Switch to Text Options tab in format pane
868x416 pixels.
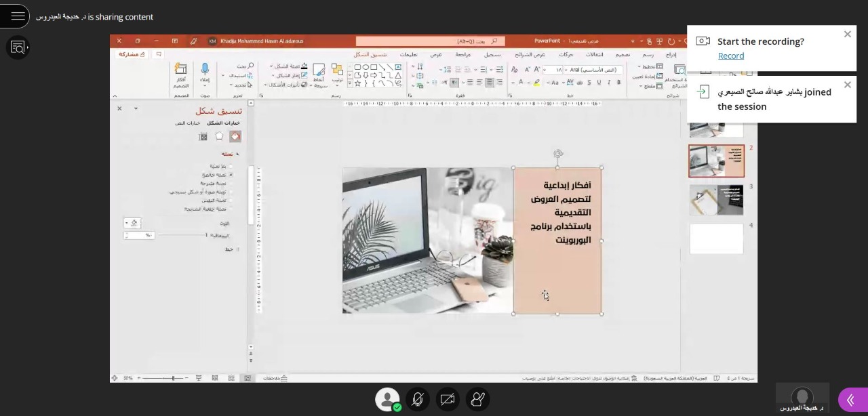point(187,123)
